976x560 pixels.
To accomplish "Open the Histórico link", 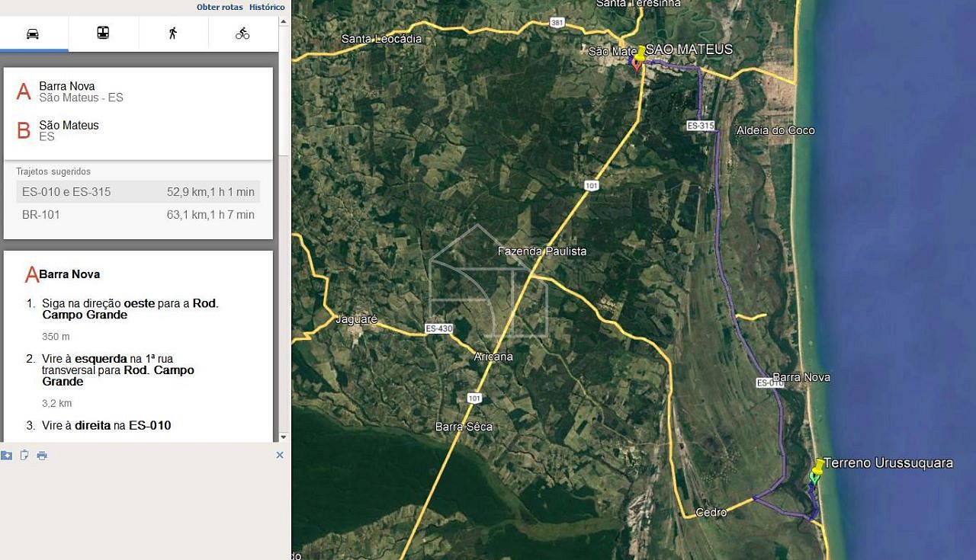I will tap(267, 7).
